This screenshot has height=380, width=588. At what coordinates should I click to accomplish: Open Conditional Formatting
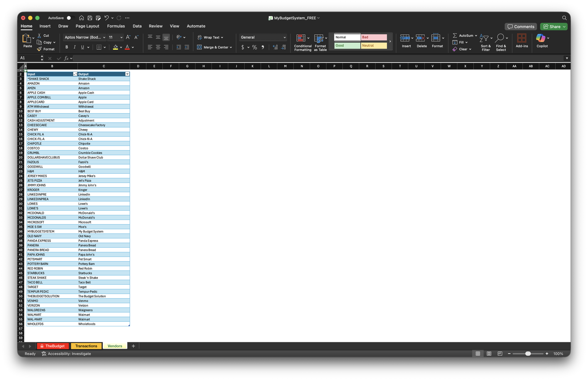pos(302,43)
